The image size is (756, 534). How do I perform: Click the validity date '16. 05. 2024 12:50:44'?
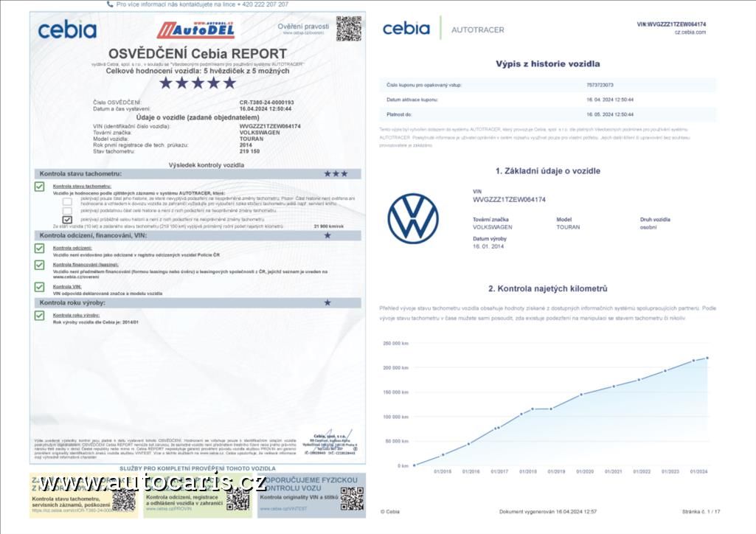[x=610, y=115]
